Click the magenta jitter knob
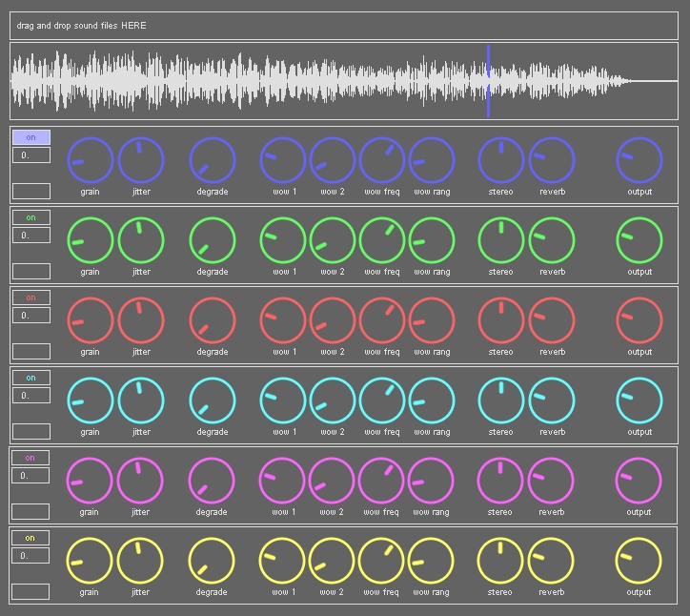Image resolution: width=690 pixels, height=616 pixels. coord(140,481)
